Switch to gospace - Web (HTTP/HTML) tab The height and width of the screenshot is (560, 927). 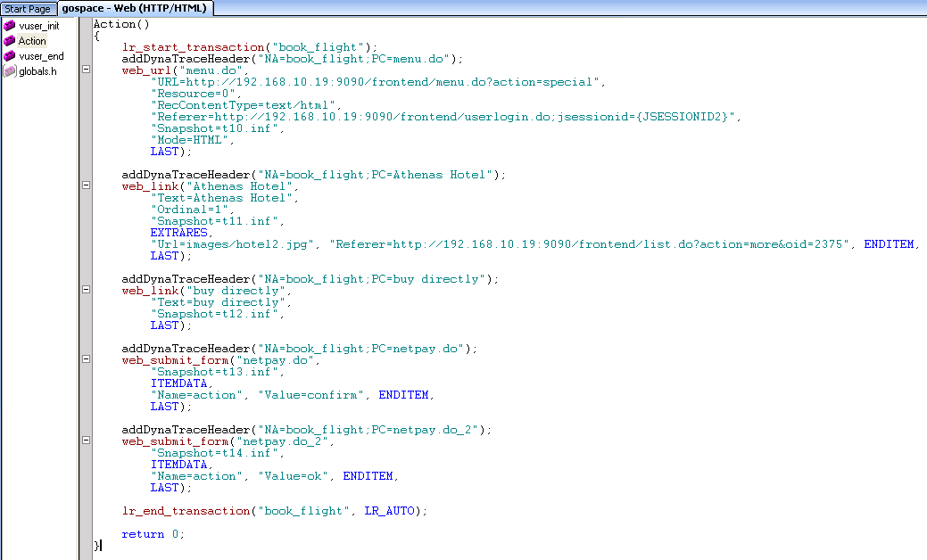[135, 8]
